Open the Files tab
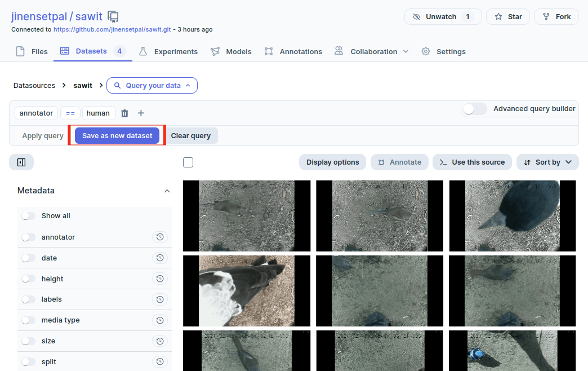 32,51
